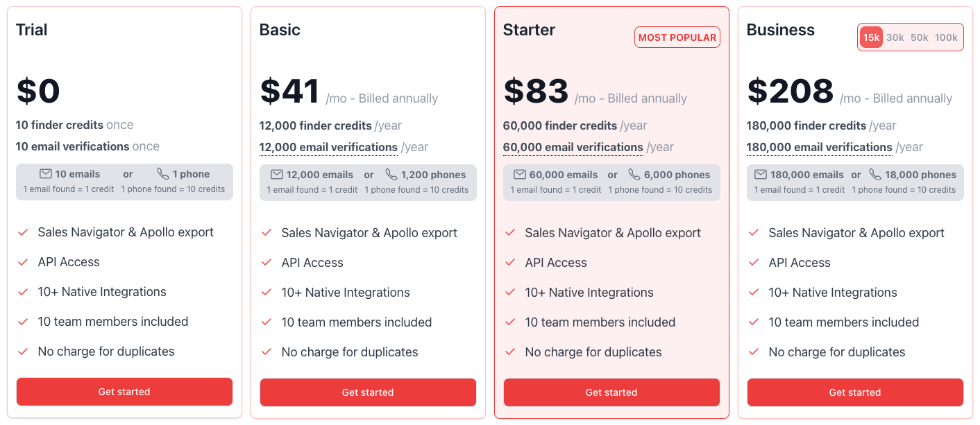Switch Business plan to 30k credits
The image size is (980, 425).
click(x=895, y=37)
